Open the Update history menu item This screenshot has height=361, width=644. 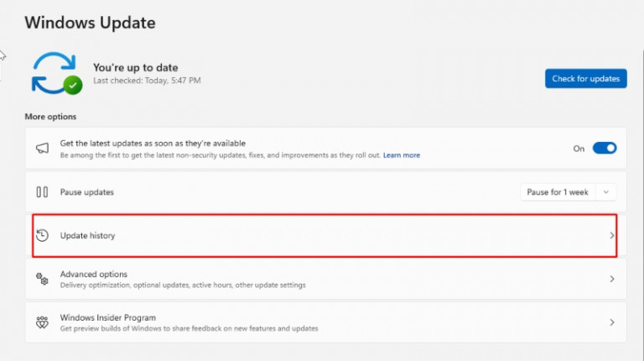[x=88, y=236]
